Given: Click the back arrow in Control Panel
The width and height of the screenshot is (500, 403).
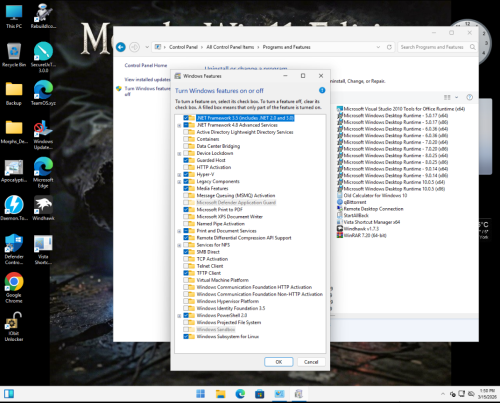Looking at the screenshot, I should point(121,47).
